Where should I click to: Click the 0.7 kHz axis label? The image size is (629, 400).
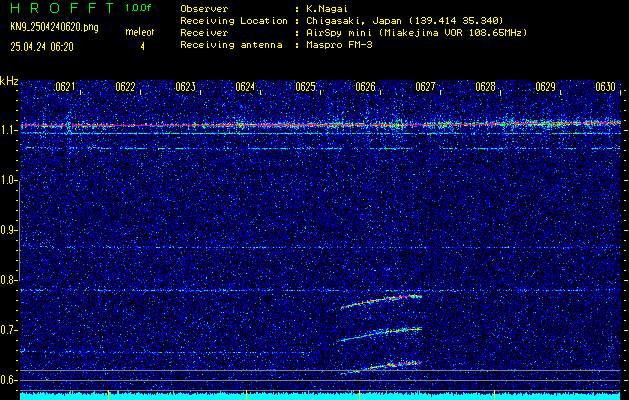[8, 330]
